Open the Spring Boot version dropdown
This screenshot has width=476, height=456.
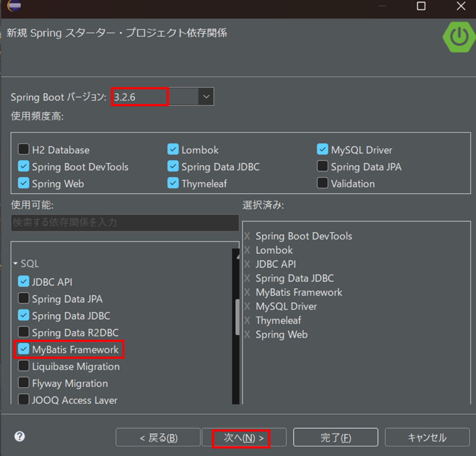(x=206, y=97)
